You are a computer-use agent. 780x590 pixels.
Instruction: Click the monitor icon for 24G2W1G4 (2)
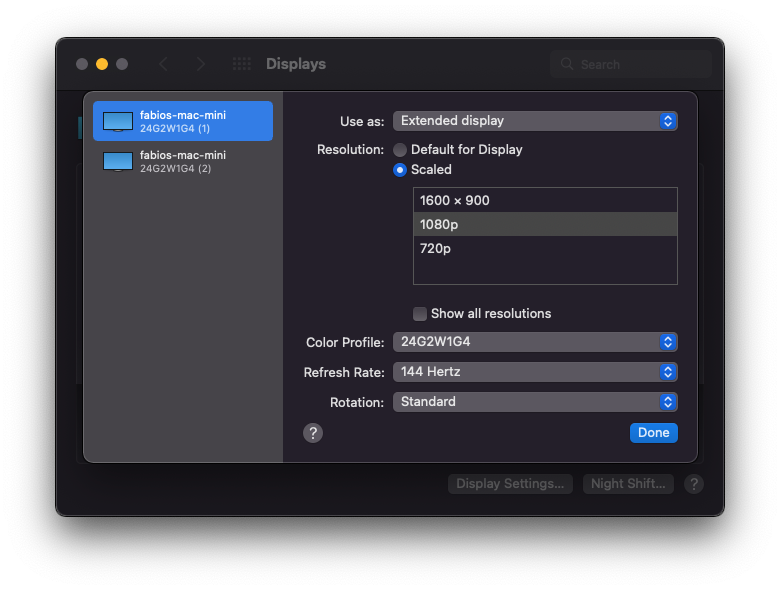click(118, 162)
